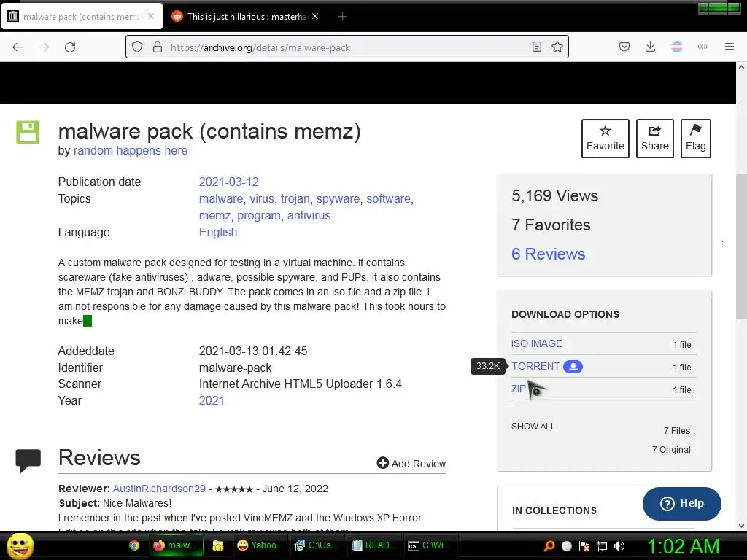The height and width of the screenshot is (560, 747).
Task: Save page to Pocket
Action: click(624, 47)
